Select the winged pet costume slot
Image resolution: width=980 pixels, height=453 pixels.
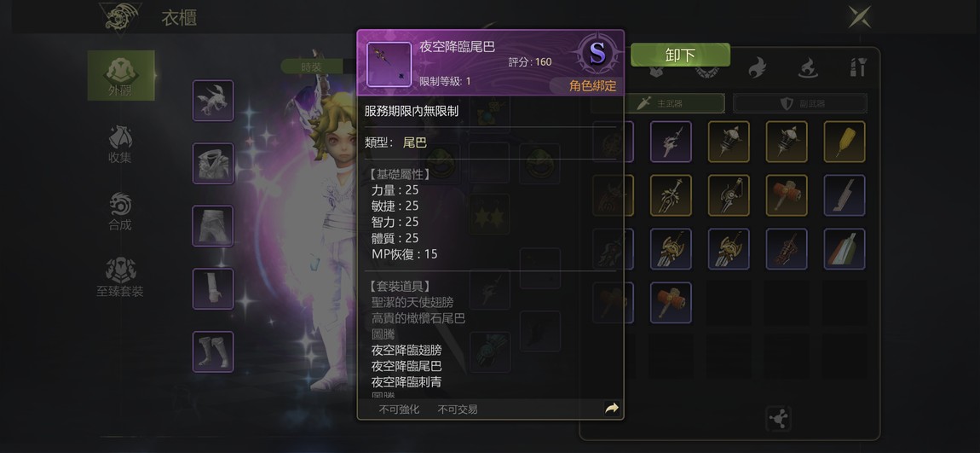pyautogui.click(x=213, y=100)
